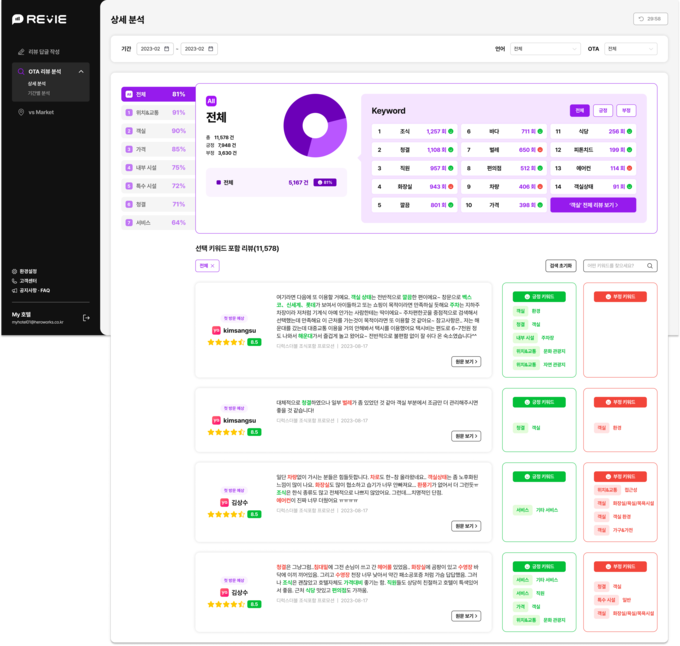The image size is (680, 646).
Task: Click the red dot on keyword row 4
Action: click(451, 186)
